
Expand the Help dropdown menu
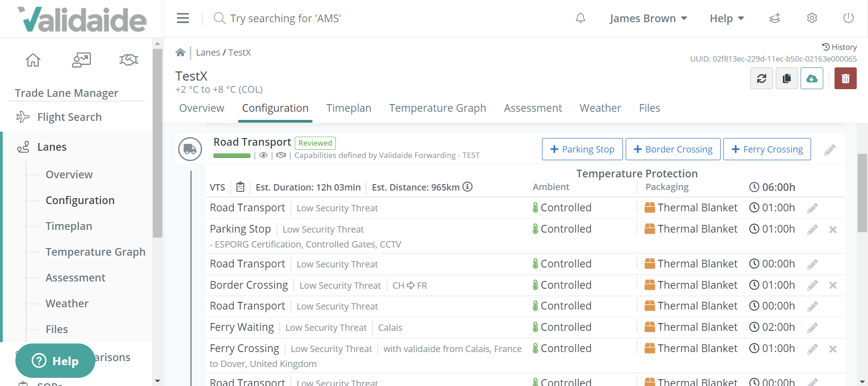click(x=726, y=18)
